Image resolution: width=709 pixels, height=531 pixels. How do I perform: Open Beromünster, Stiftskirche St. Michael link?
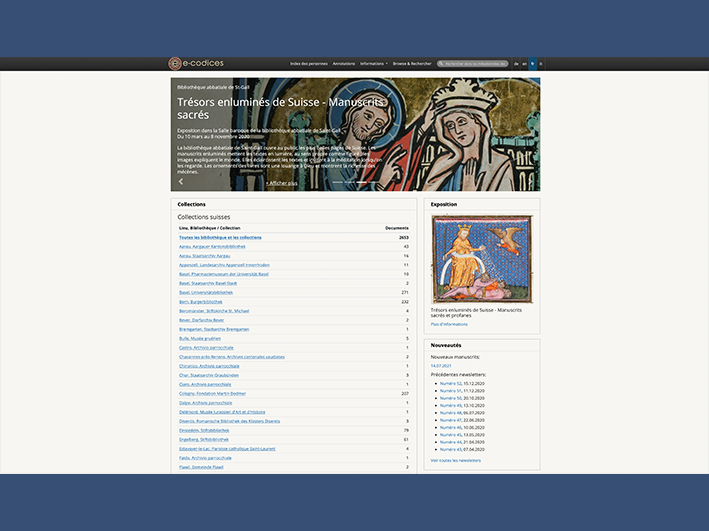point(214,311)
